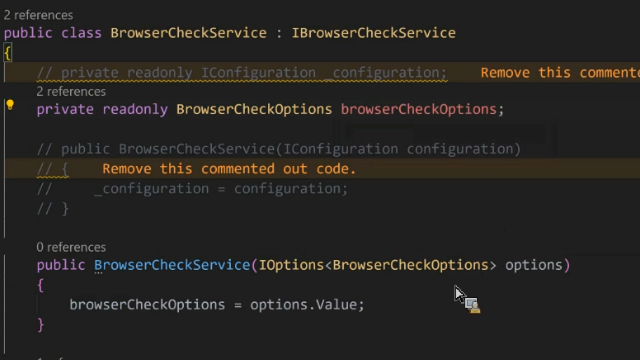
Task: Click the yellow lightbulb quick-fix icon
Action: pos(10,105)
